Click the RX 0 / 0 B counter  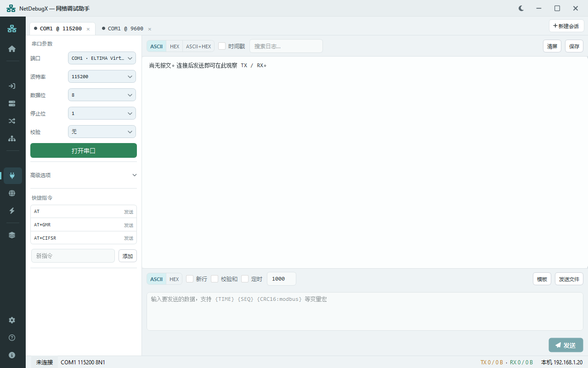click(521, 362)
